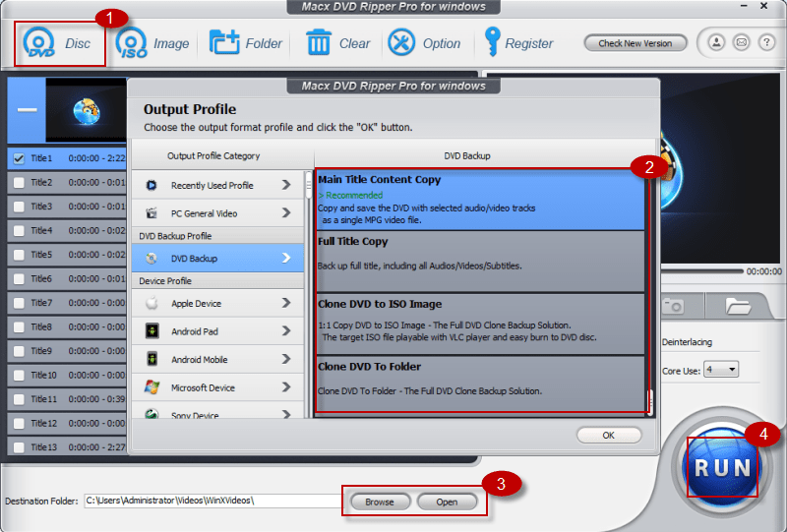
Task: Click the RUN button
Action: coord(722,467)
